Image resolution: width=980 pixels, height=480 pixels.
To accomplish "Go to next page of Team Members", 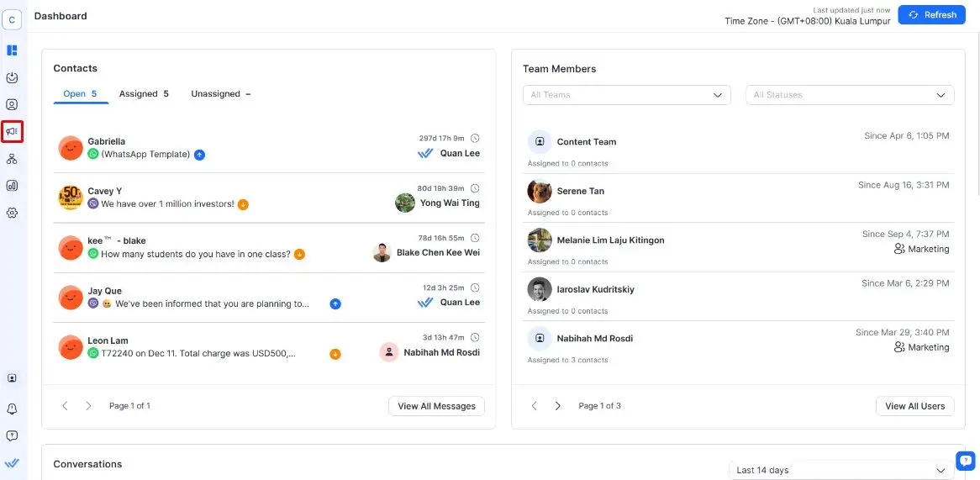I will pos(558,406).
